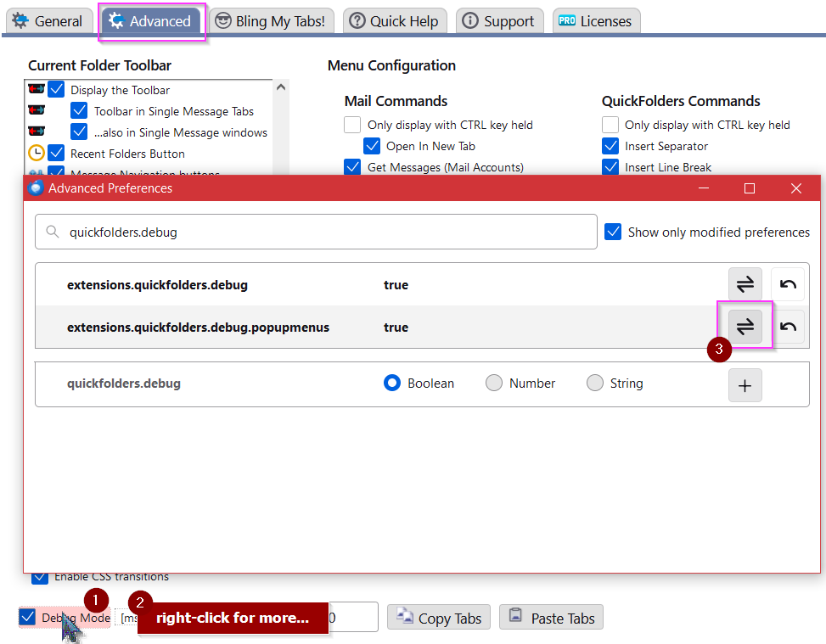Image resolution: width=826 pixels, height=644 pixels.
Task: Click the highlighted switch icon for debug.popupmenus
Action: [x=745, y=326]
